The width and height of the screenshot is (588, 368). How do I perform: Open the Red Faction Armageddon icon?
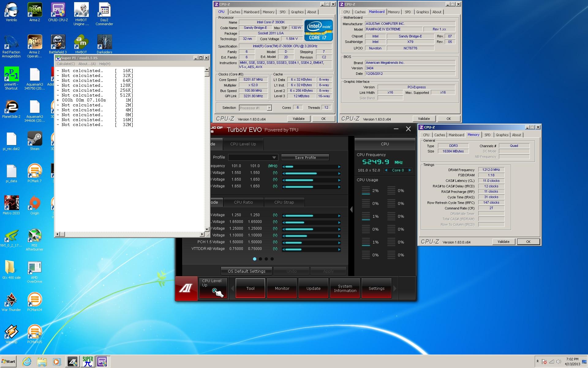[11, 46]
